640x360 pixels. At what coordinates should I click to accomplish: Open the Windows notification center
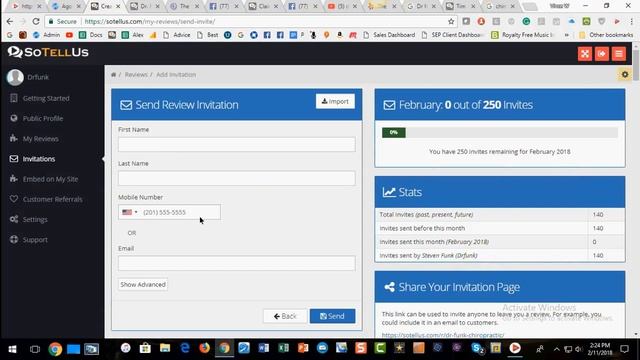point(624,349)
